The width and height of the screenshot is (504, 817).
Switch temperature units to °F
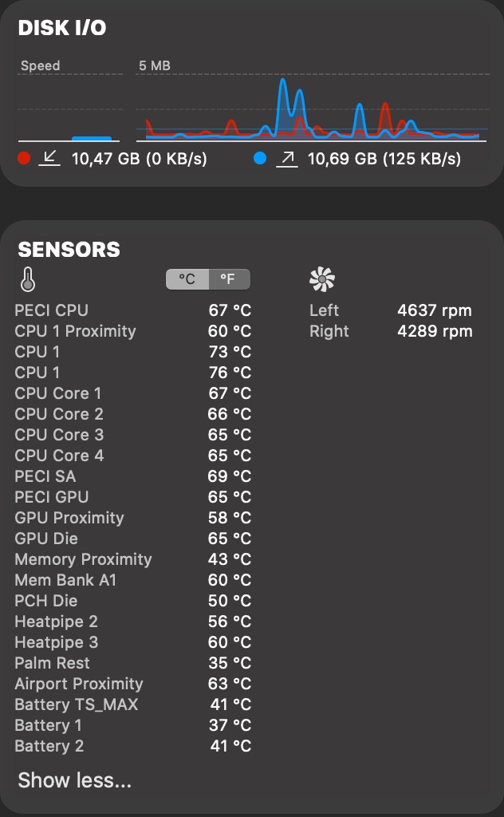pos(229,279)
